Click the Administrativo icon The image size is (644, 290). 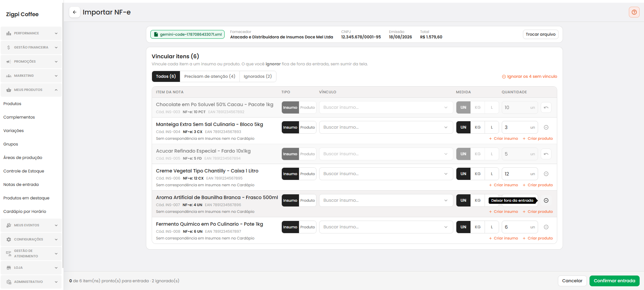(9, 282)
